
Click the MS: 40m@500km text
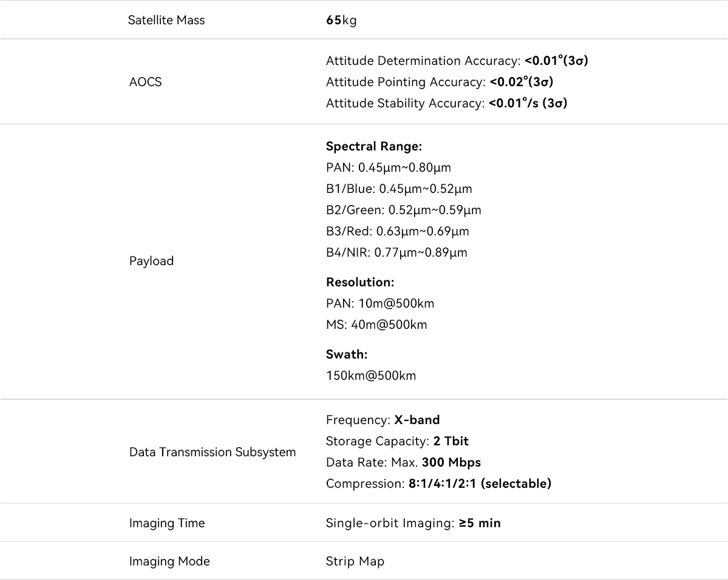(x=376, y=325)
